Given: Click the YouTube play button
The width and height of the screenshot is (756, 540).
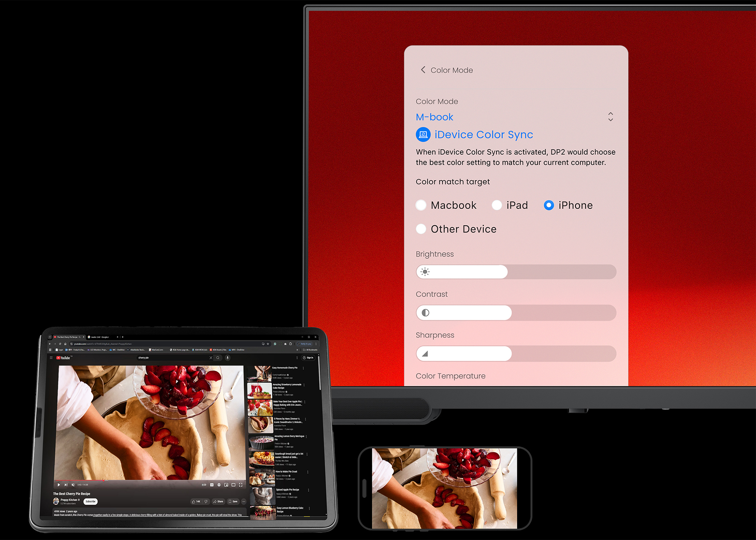Looking at the screenshot, I should coord(59,485).
